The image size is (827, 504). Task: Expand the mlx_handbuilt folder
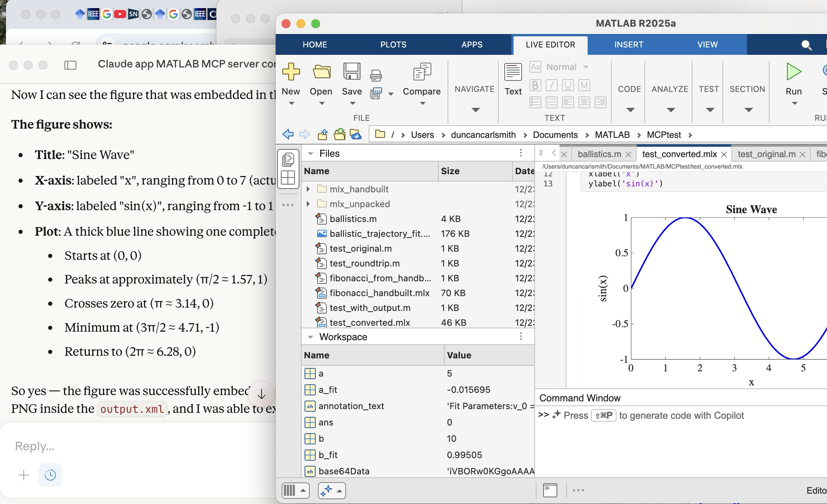[308, 189]
